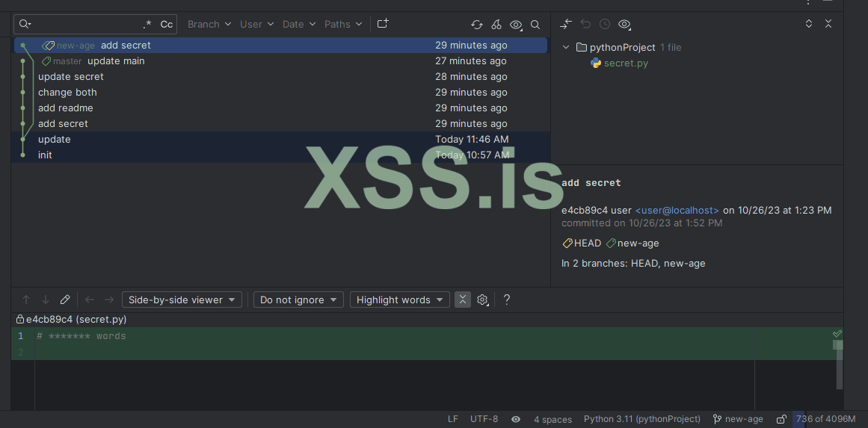Image resolution: width=868 pixels, height=428 pixels.
Task: Click Python 3.11 interpreter widget
Action: pyautogui.click(x=642, y=419)
